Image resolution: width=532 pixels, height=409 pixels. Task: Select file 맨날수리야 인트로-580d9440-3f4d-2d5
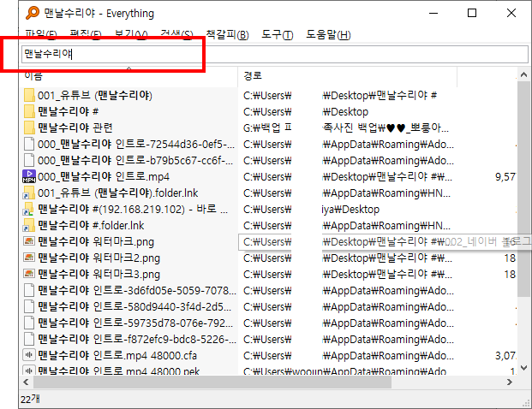(134, 306)
